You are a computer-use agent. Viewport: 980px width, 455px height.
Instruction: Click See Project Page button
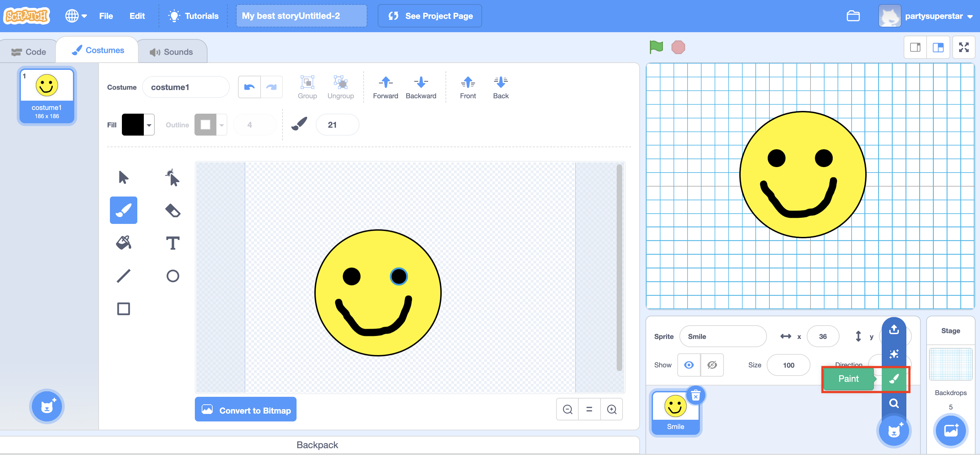(x=429, y=16)
